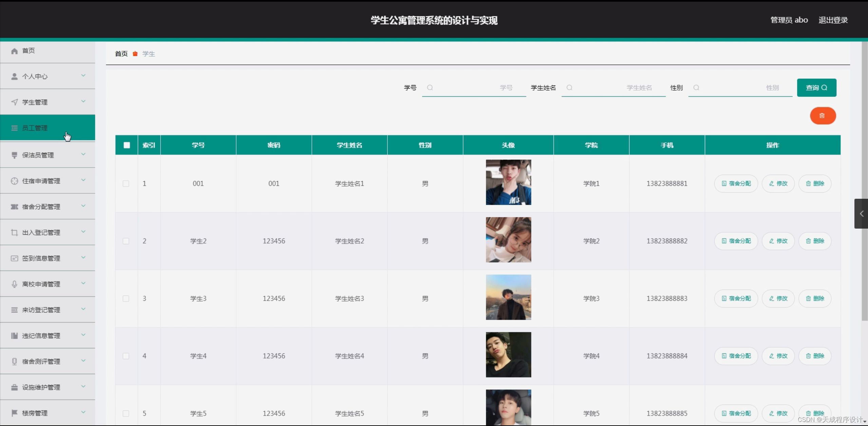Image resolution: width=868 pixels, height=426 pixels.
Task: Click the 查询 query button
Action: click(x=816, y=88)
